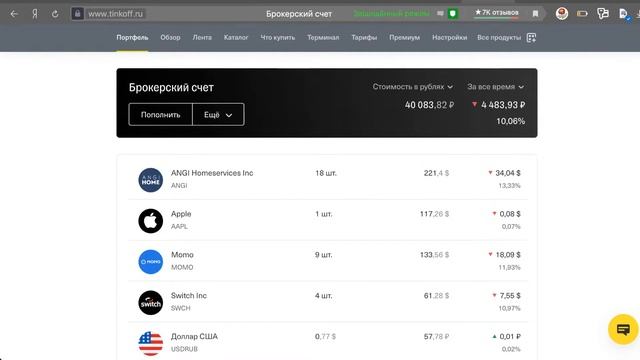Screen dimensions: 640x360
Task: Open the Apple AAPL position
Action: (328, 220)
